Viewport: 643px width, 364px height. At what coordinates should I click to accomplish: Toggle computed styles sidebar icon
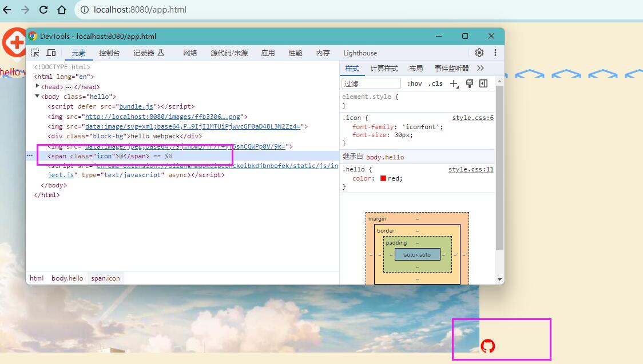point(483,83)
